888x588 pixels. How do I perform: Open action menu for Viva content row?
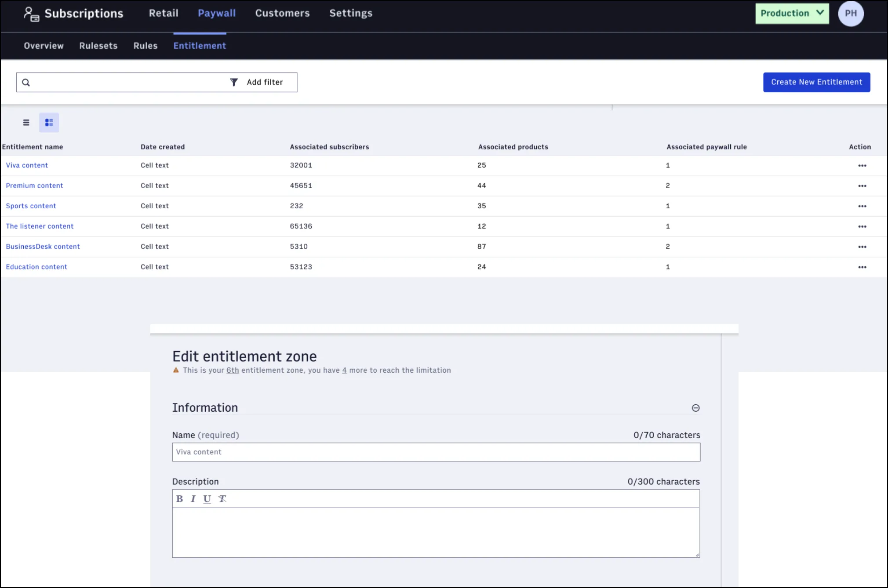point(862,166)
